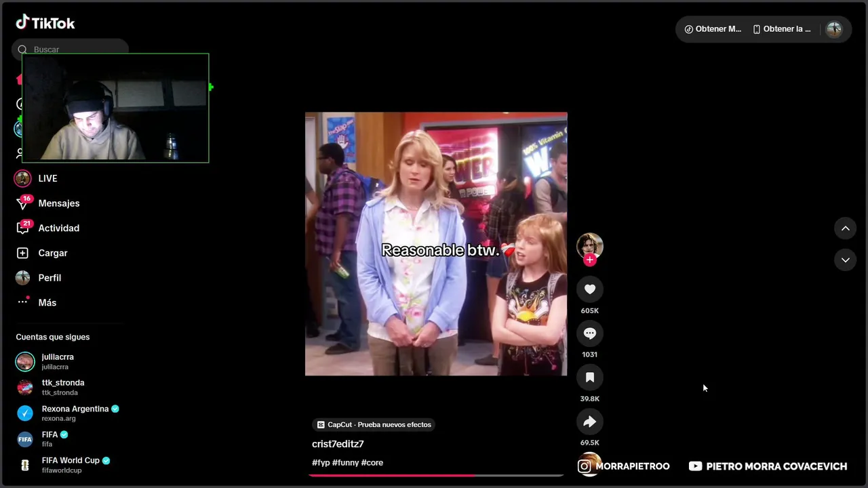Image resolution: width=868 pixels, height=488 pixels.
Task: Like the video with the heart icon
Action: [x=590, y=289]
